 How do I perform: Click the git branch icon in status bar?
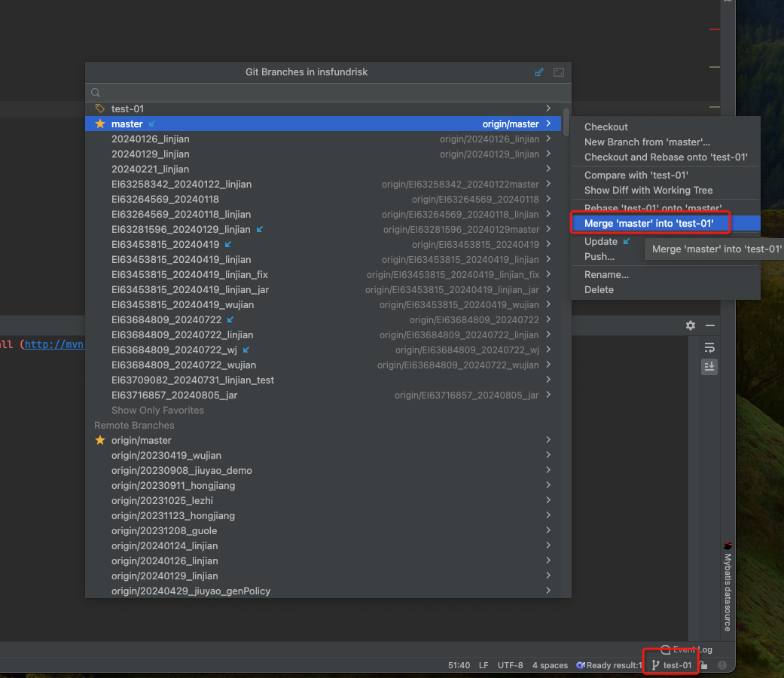tap(655, 665)
